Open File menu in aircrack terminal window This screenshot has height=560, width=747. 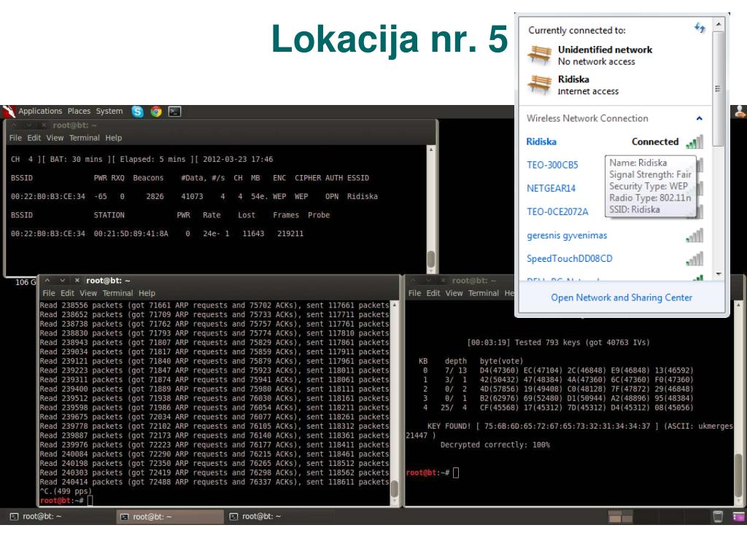[x=414, y=293]
